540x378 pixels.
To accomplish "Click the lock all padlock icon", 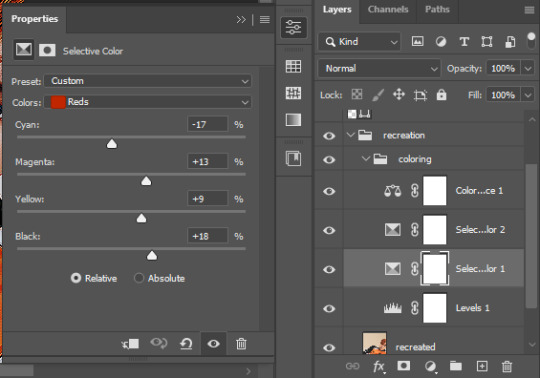I will [441, 94].
